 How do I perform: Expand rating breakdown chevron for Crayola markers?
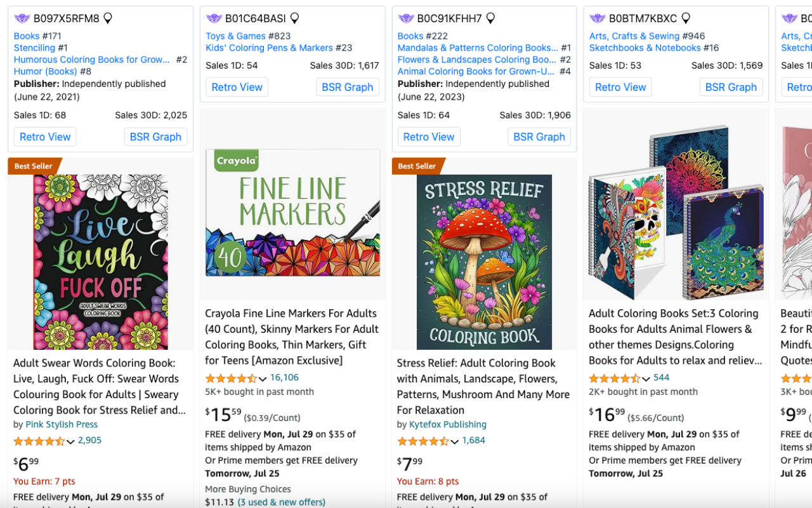[x=263, y=378]
